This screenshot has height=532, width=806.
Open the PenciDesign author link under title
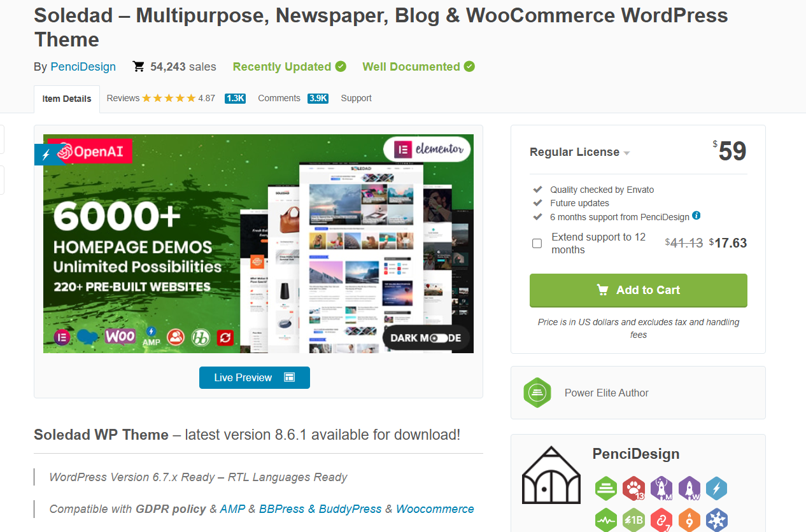point(83,67)
